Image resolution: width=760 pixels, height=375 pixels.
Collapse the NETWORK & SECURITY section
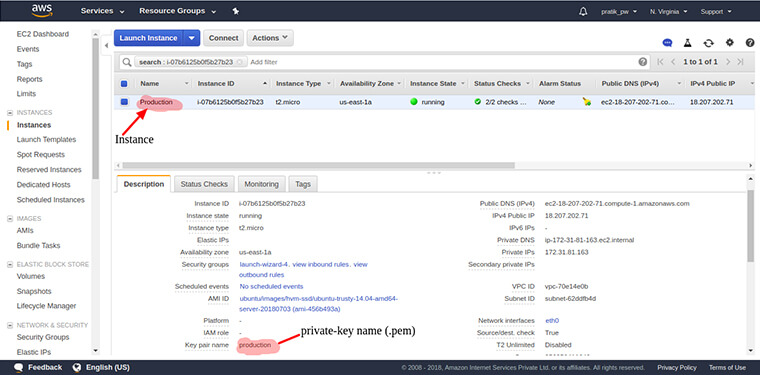pyautogui.click(x=10, y=325)
